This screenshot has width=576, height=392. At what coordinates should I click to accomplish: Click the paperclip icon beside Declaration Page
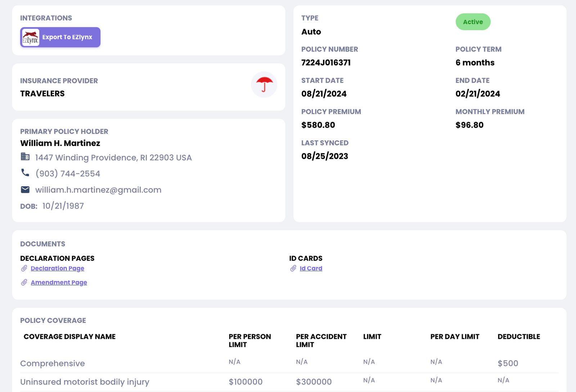pyautogui.click(x=24, y=268)
